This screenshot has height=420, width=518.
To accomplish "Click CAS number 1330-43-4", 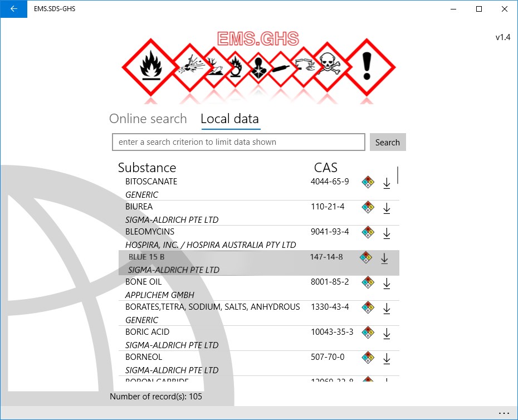I will [330, 307].
